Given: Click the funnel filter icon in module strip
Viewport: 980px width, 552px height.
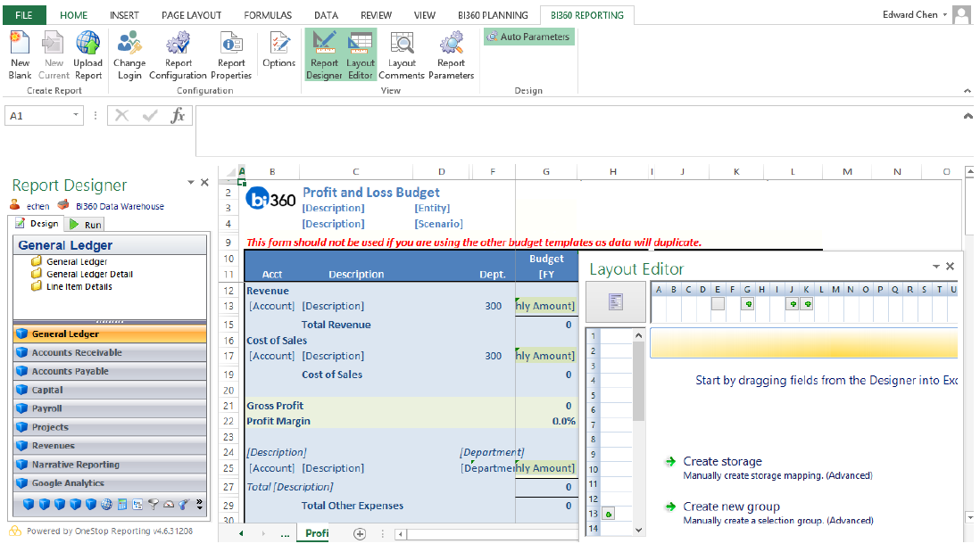Looking at the screenshot, I should click(x=154, y=504).
